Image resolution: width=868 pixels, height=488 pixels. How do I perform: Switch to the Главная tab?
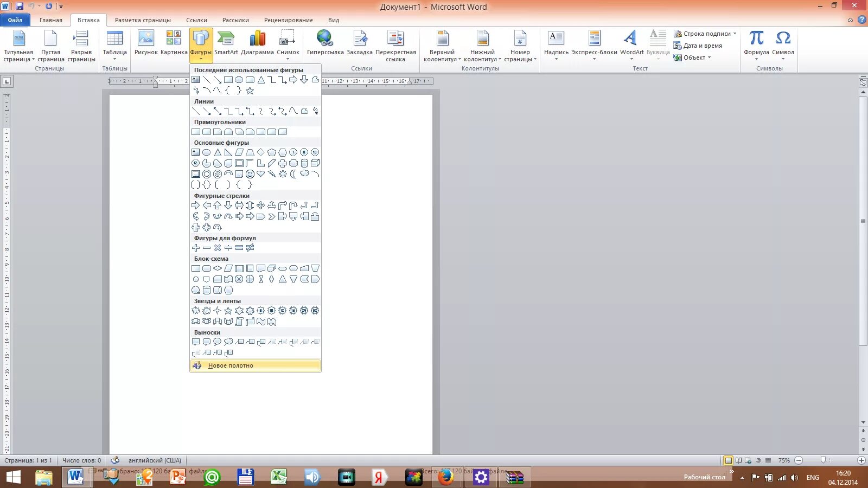point(51,20)
